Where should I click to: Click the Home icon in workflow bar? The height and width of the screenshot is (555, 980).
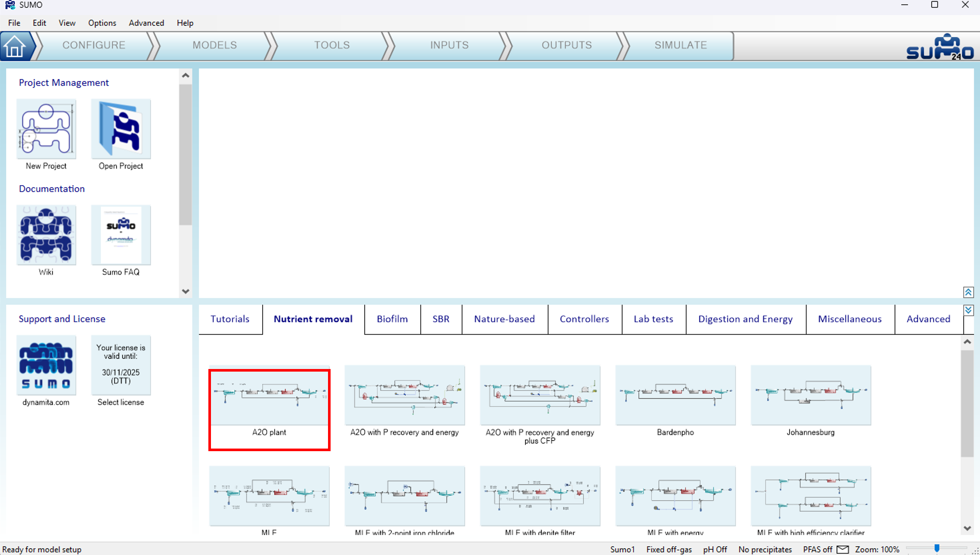[15, 46]
